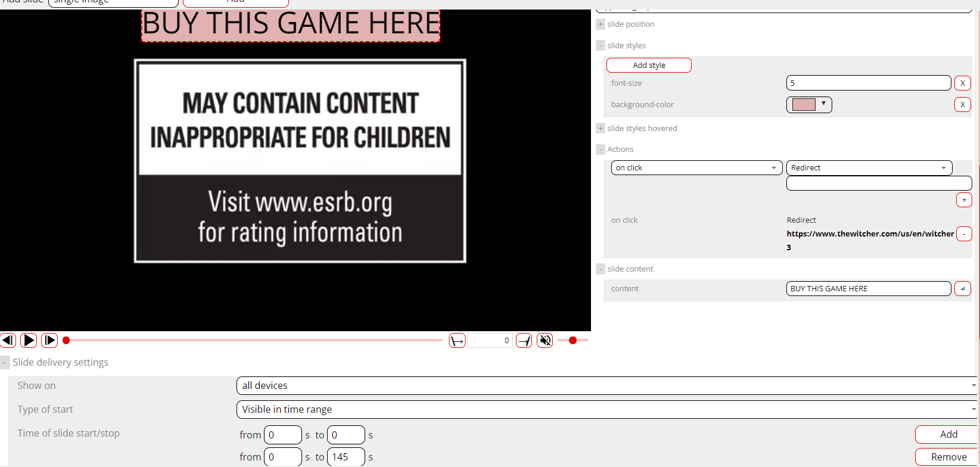Open the Show on devices dropdown
The width and height of the screenshot is (980, 467).
pos(606,386)
